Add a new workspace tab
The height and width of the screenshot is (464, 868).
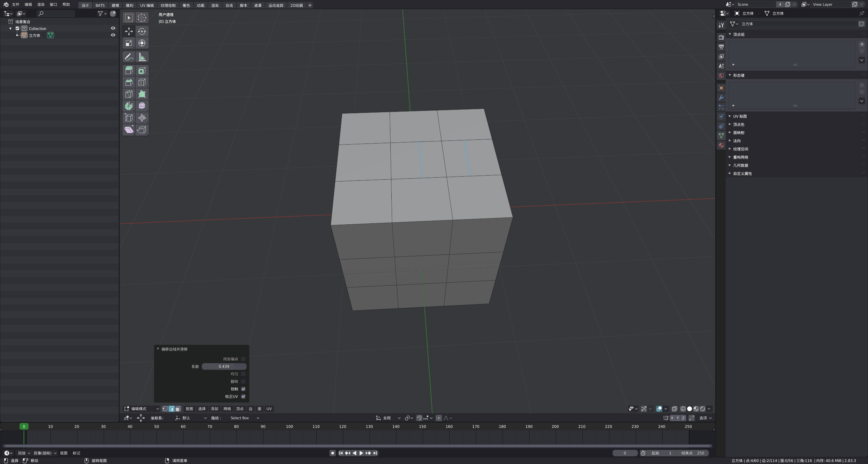coord(310,5)
